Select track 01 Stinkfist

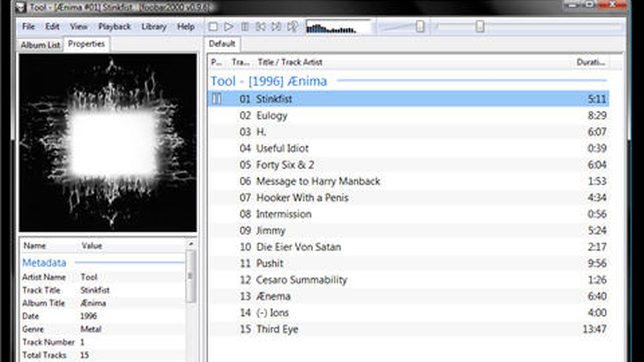[x=409, y=99]
